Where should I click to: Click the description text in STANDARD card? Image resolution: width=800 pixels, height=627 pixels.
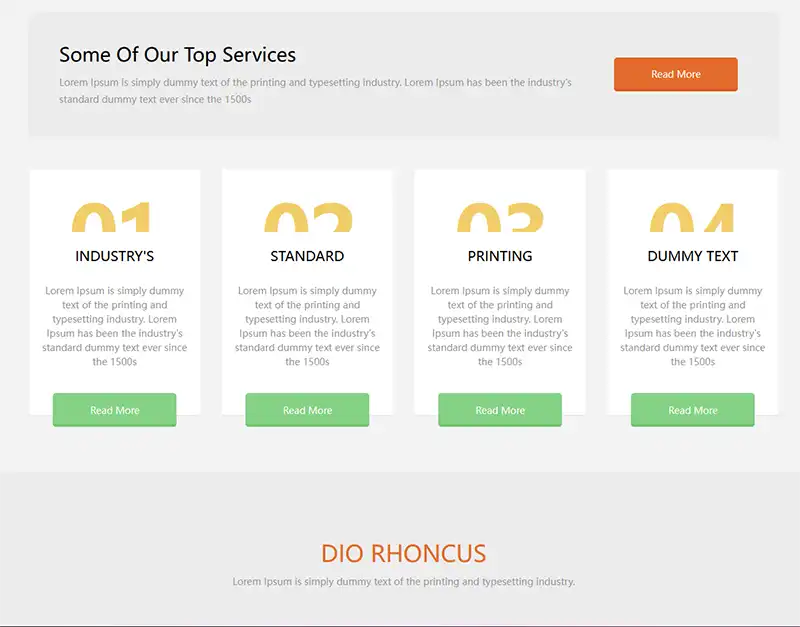pos(307,326)
